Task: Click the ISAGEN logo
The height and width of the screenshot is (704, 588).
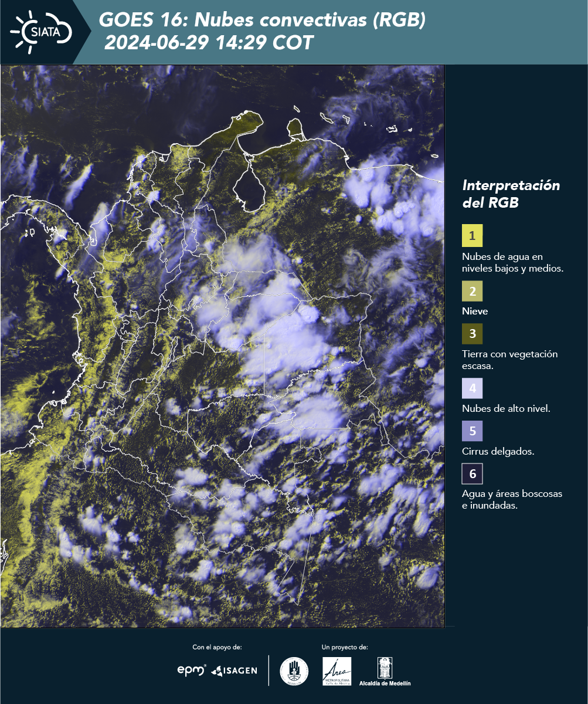Action: [x=234, y=671]
